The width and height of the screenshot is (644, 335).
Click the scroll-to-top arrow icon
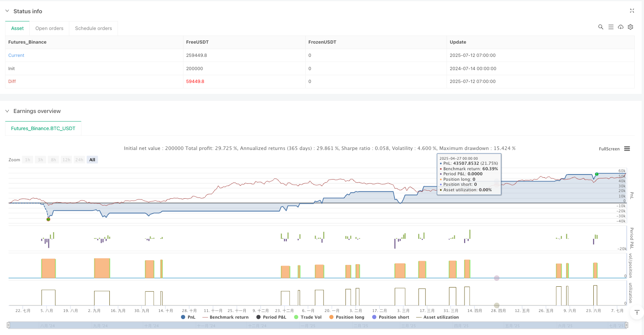click(x=637, y=312)
